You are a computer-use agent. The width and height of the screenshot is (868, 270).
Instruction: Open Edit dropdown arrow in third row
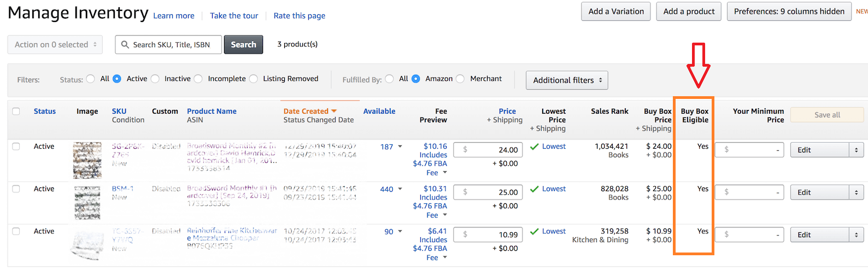click(x=856, y=235)
